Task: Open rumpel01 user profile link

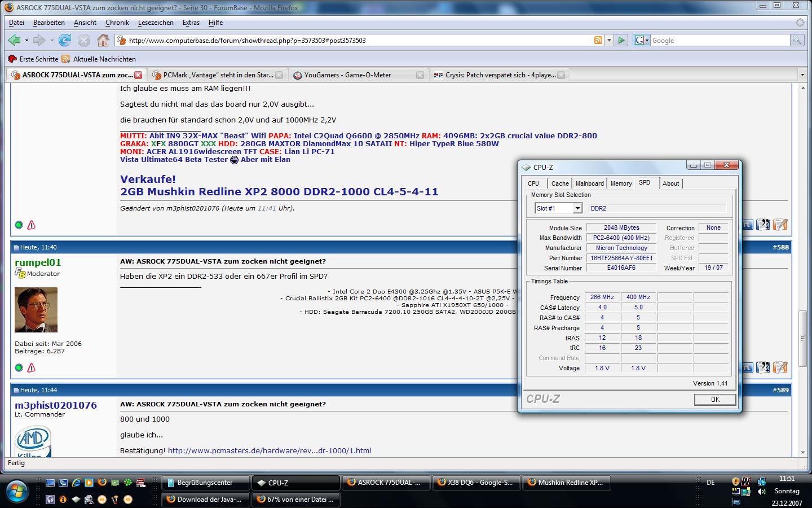Action: pyautogui.click(x=38, y=262)
